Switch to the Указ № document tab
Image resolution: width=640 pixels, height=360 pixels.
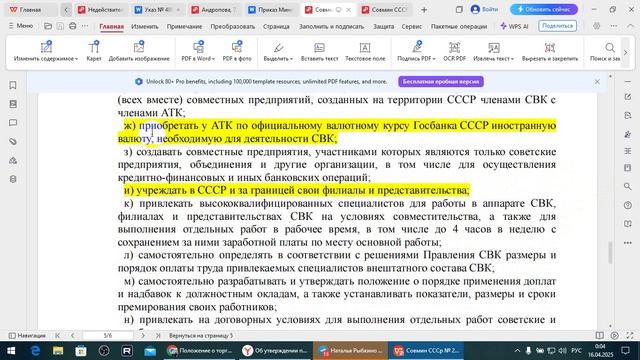point(158,9)
